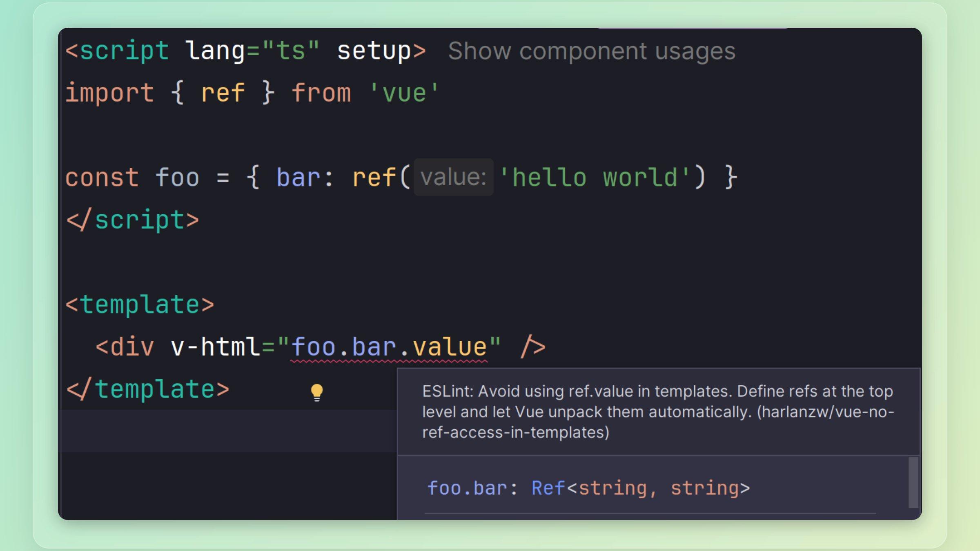This screenshot has width=980, height=551.
Task: Click the value: parameter inlay hint
Action: point(453,178)
